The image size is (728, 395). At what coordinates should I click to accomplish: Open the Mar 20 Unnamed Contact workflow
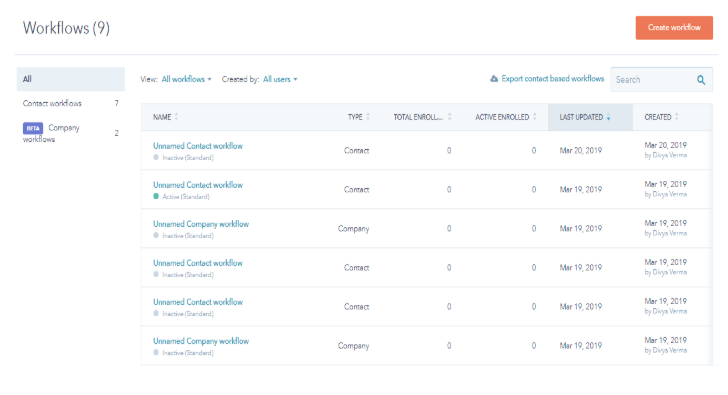pyautogui.click(x=198, y=146)
